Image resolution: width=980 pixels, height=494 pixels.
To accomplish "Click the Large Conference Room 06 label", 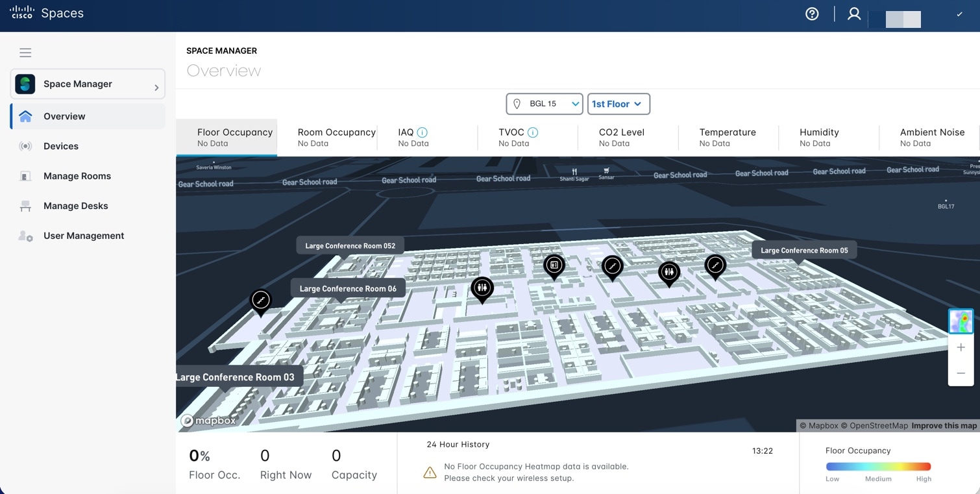I will 348,289.
